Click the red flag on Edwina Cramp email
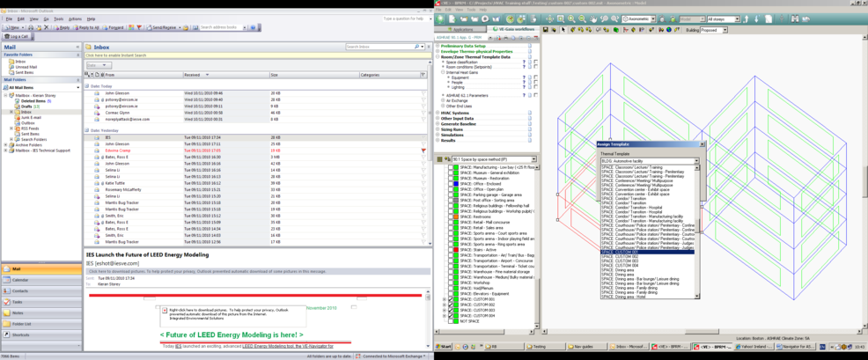The image size is (868, 360). coord(423,151)
